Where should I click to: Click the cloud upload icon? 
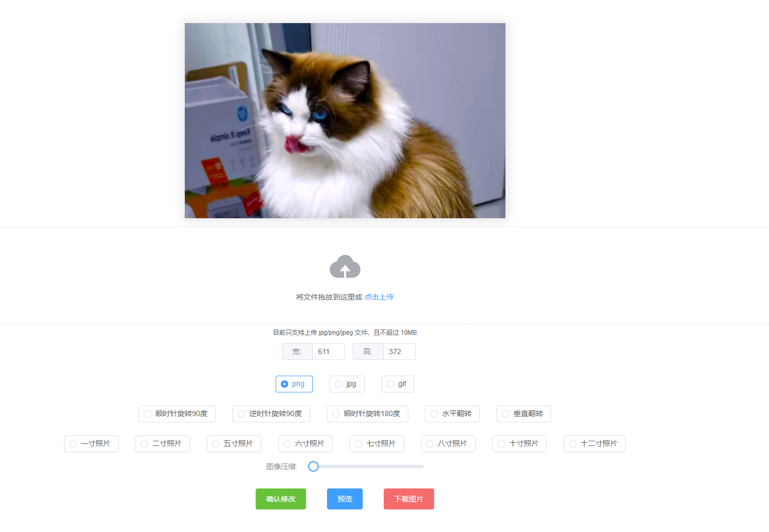pos(345,267)
